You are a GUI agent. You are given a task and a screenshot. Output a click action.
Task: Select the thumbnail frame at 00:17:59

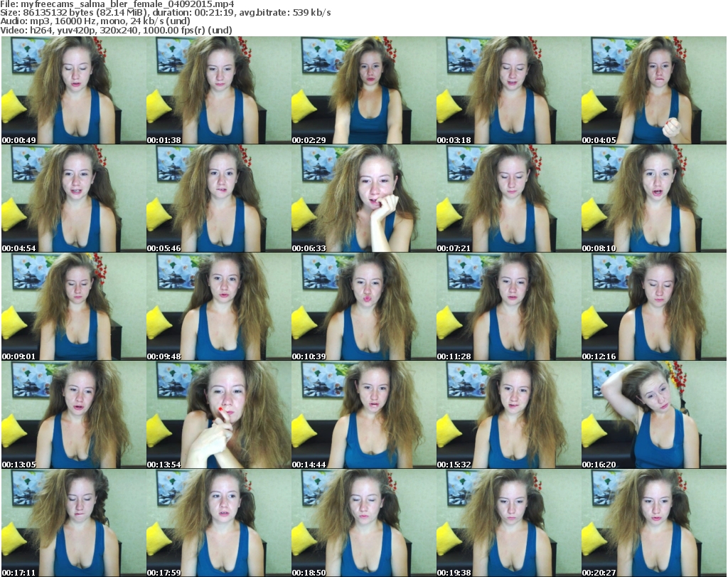point(219,523)
